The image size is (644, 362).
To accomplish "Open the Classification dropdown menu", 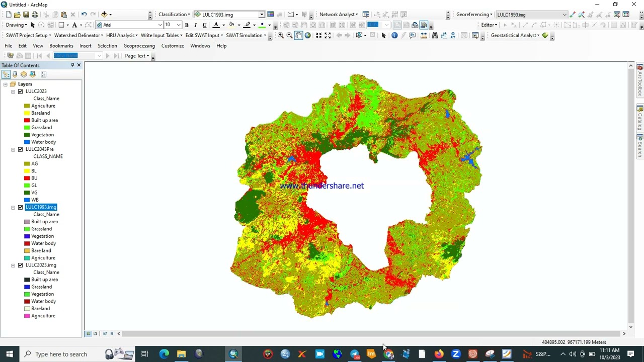I will (174, 15).
